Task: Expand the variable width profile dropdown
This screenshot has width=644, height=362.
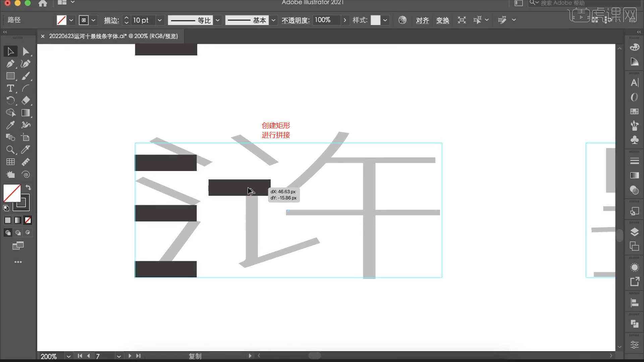Action: click(x=218, y=20)
